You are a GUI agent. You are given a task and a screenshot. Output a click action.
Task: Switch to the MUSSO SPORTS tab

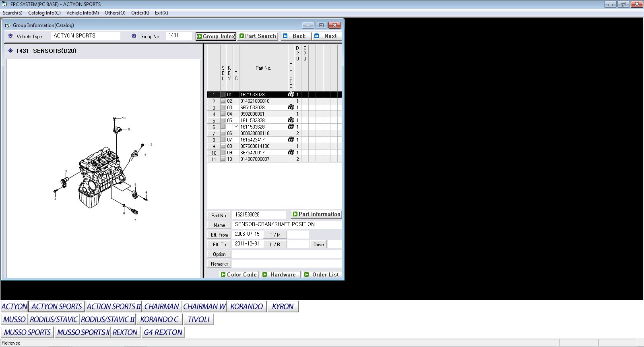click(x=27, y=332)
